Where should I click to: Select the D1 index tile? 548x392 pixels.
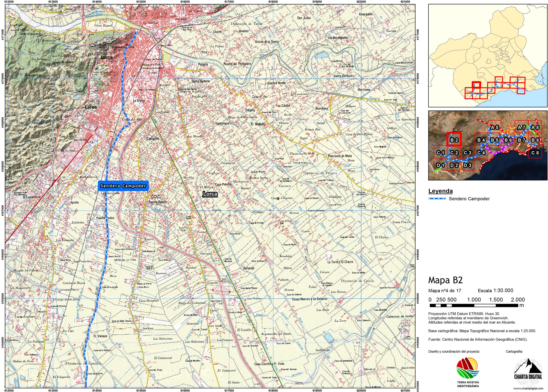tap(440, 165)
